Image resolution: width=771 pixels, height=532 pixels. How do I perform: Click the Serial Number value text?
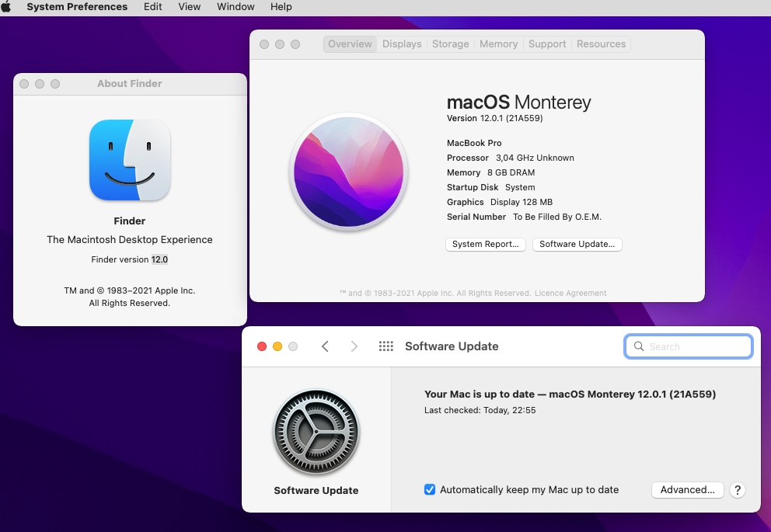[x=557, y=217]
